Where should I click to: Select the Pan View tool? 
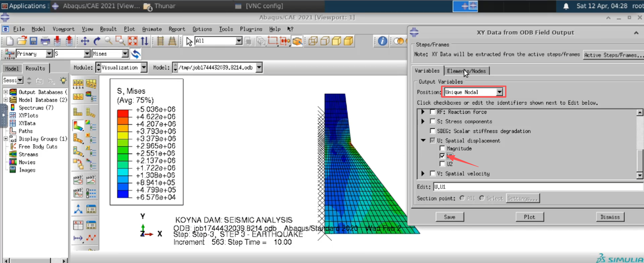click(85, 41)
